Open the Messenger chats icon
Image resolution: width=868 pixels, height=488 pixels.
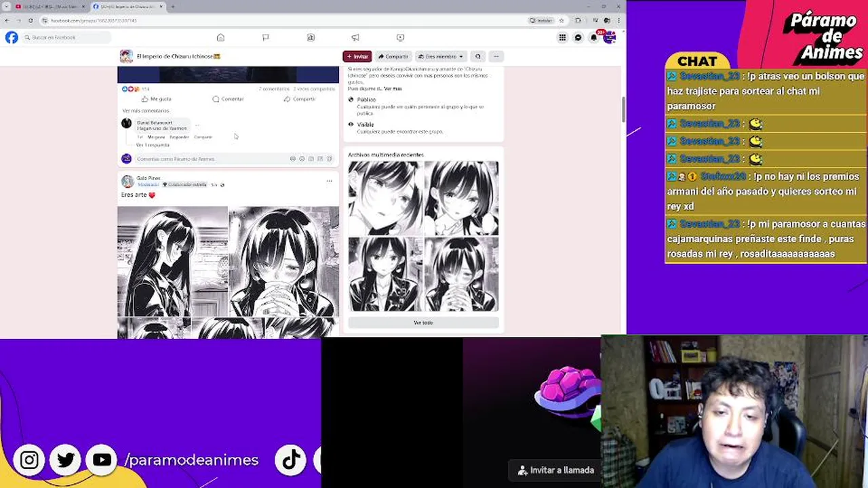(578, 37)
